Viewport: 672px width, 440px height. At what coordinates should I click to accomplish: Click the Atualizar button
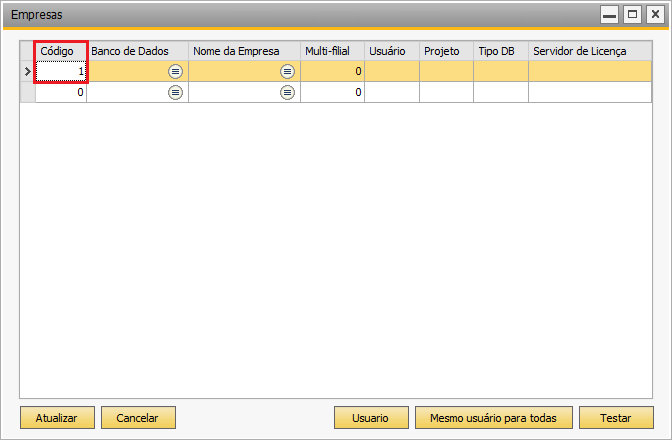[x=57, y=418]
